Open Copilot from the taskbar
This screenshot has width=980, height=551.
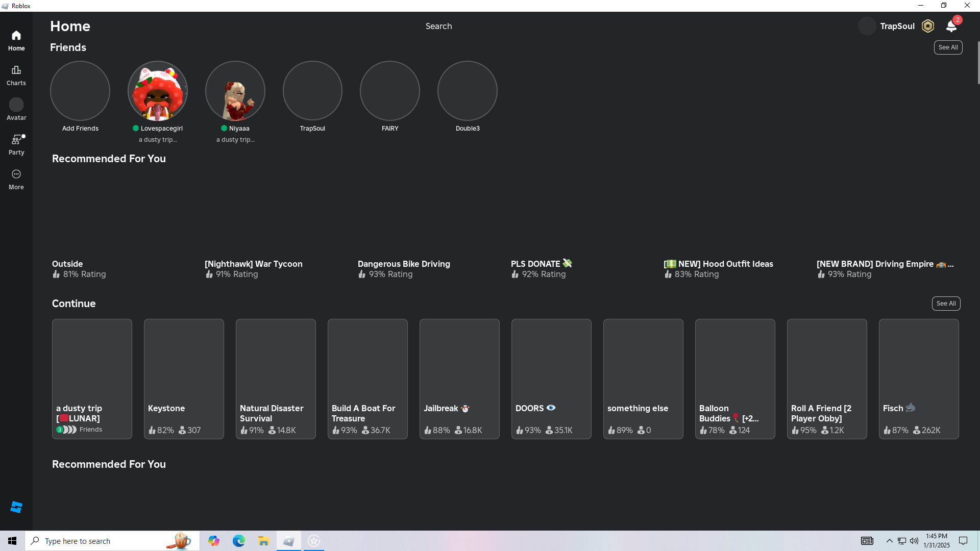(214, 541)
